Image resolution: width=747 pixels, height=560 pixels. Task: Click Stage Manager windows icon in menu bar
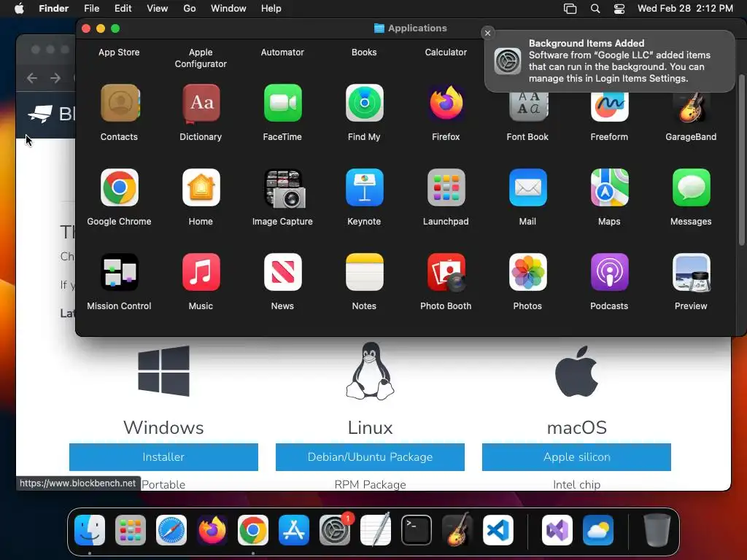click(570, 9)
